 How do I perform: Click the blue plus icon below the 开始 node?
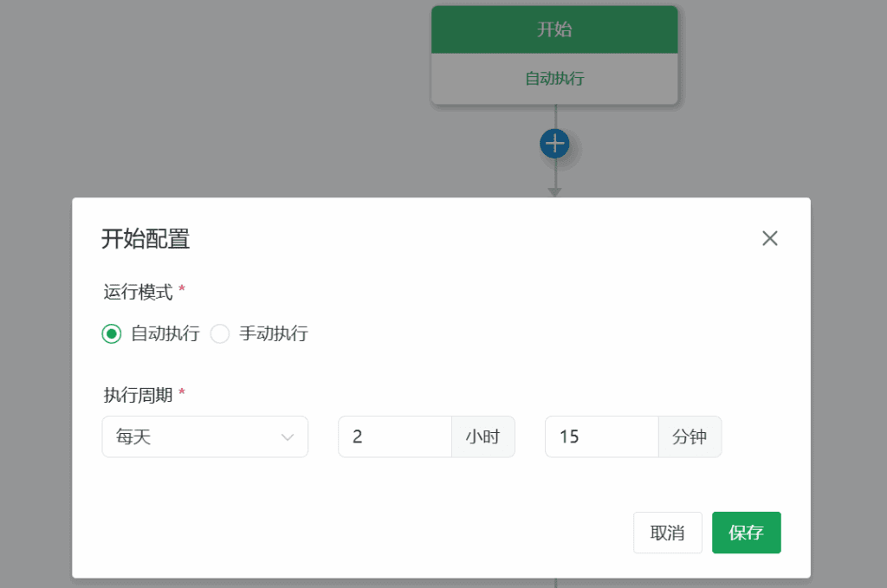(554, 142)
